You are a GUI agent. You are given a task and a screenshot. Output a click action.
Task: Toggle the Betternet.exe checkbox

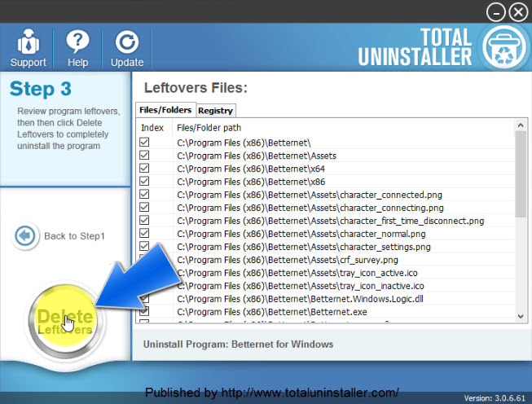(x=144, y=311)
